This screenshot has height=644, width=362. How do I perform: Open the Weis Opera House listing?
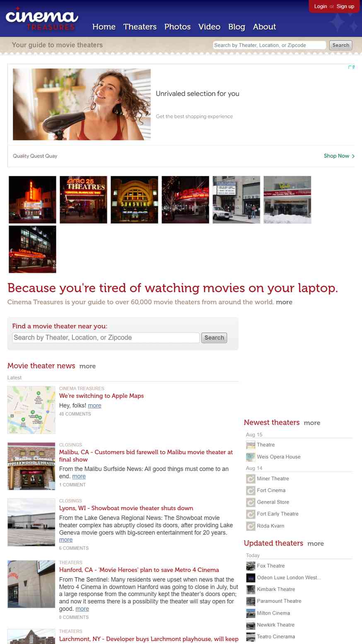click(279, 457)
